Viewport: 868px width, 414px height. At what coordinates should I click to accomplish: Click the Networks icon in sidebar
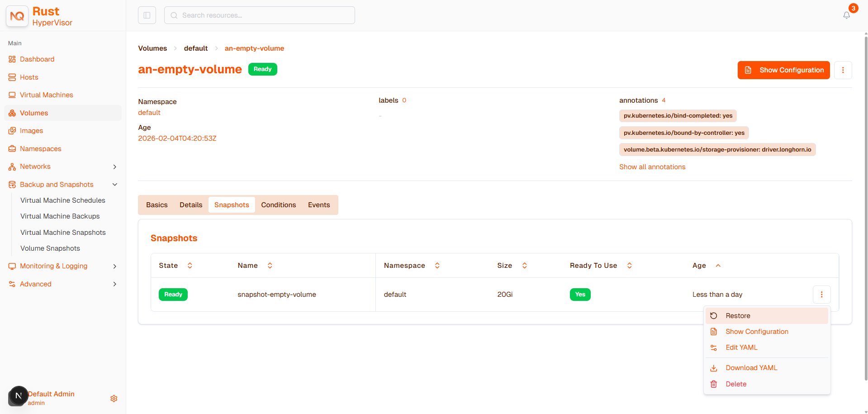pos(12,167)
